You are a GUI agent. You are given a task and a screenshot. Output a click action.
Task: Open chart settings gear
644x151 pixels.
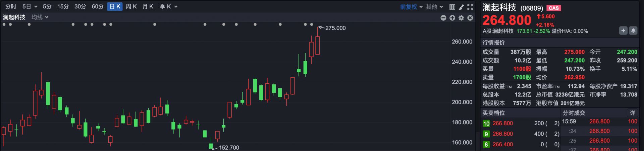[x=462, y=18]
